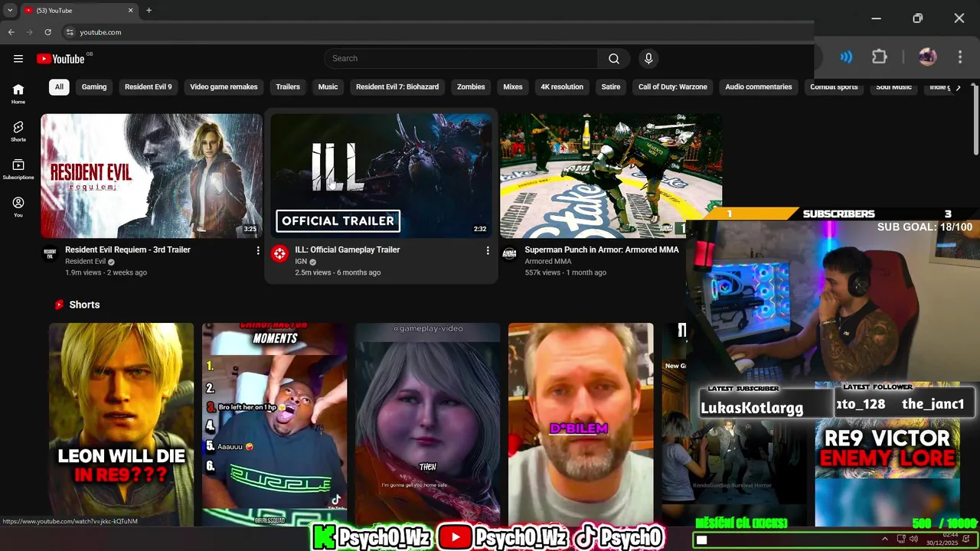Click 'ILL: Official Gameplay Trailer' title
This screenshot has height=551, width=980.
348,249
